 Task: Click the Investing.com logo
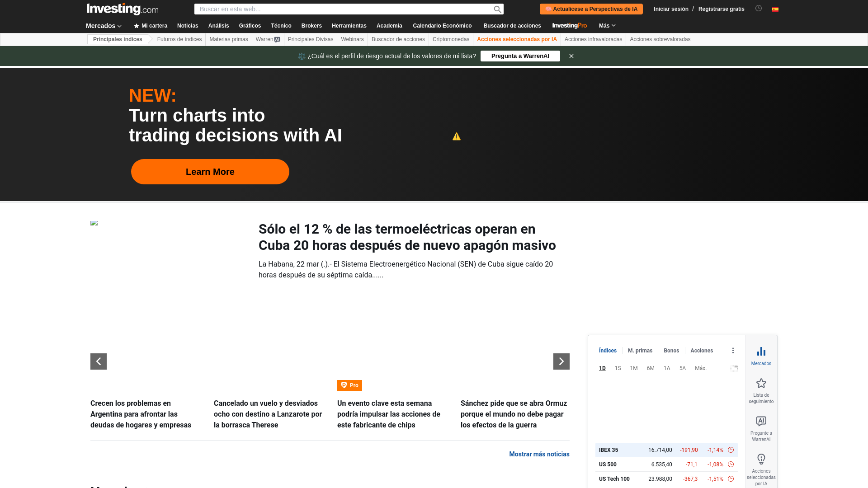(122, 9)
